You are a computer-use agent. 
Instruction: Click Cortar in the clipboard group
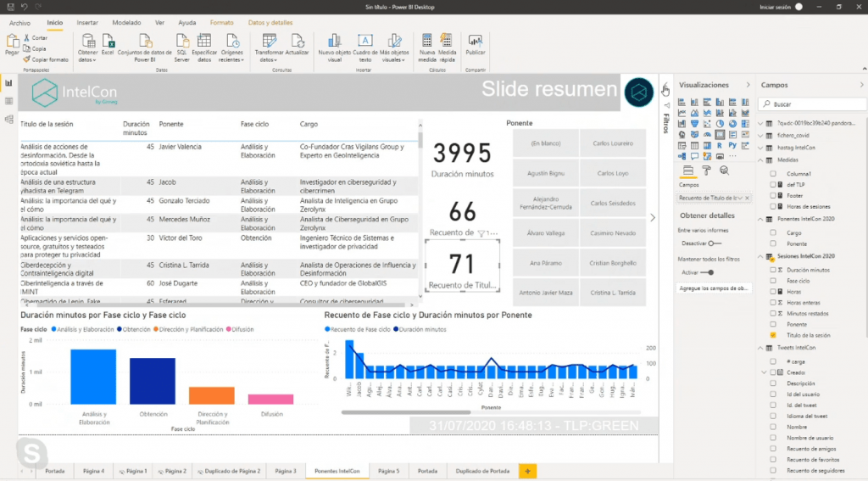coord(36,37)
